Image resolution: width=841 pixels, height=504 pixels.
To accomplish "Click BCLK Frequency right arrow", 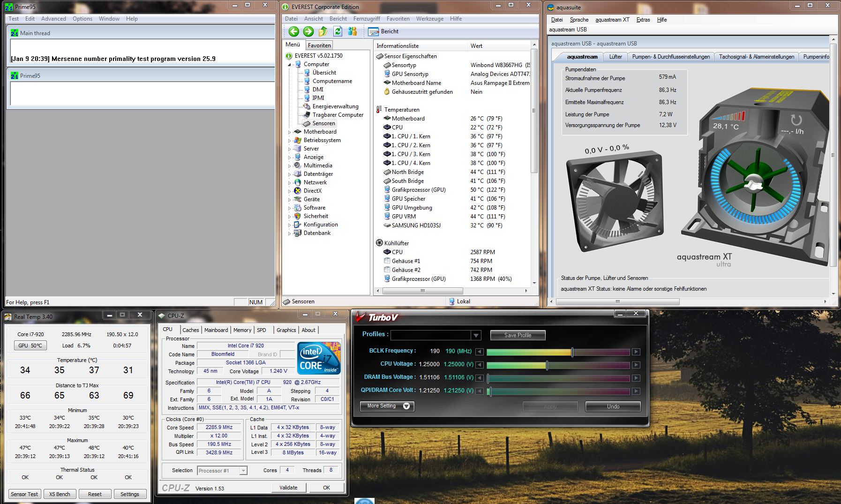I will click(x=636, y=352).
